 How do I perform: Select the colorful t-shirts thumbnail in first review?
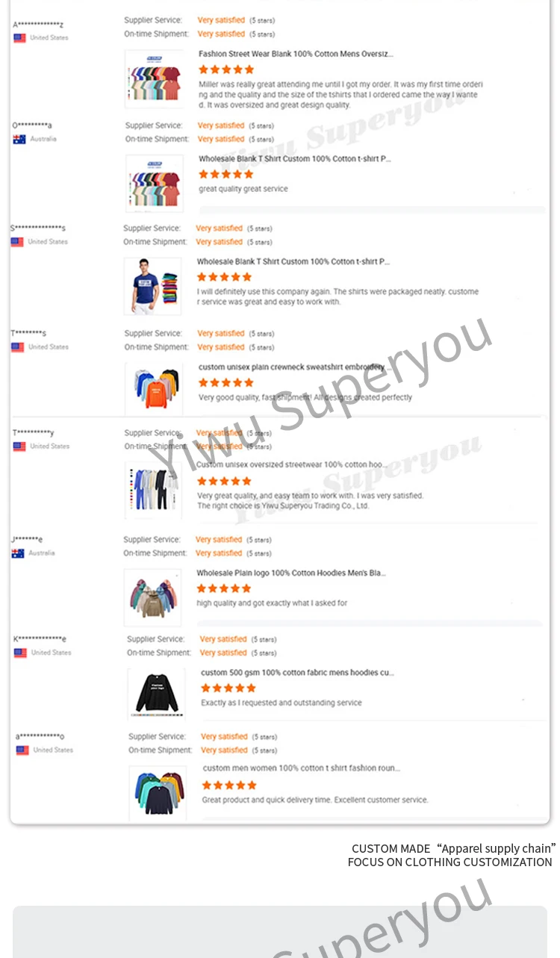pos(154,79)
